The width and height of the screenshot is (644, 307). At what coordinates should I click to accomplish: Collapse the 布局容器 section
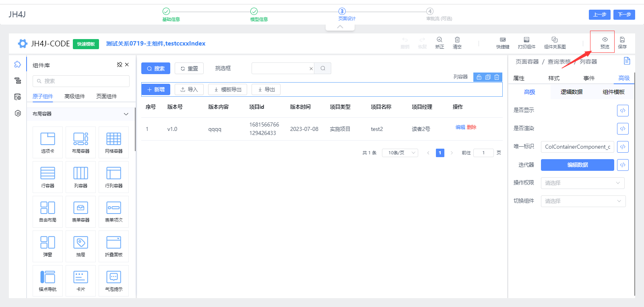(126, 114)
